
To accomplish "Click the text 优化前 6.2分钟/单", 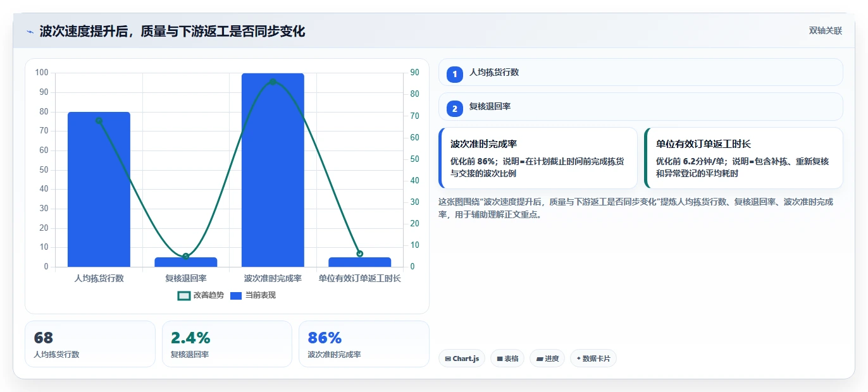I will (690, 161).
